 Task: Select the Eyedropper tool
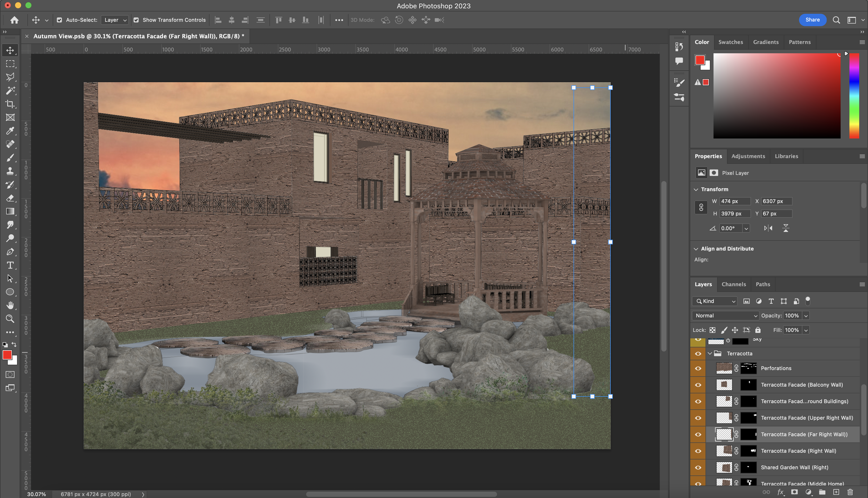[10, 131]
